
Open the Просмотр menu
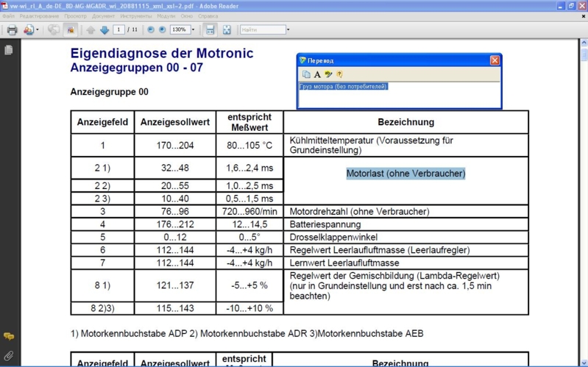[75, 16]
